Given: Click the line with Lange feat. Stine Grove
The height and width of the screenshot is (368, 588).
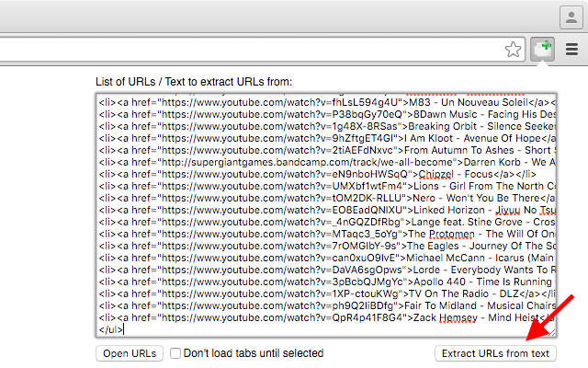Looking at the screenshot, I should click(x=327, y=223).
